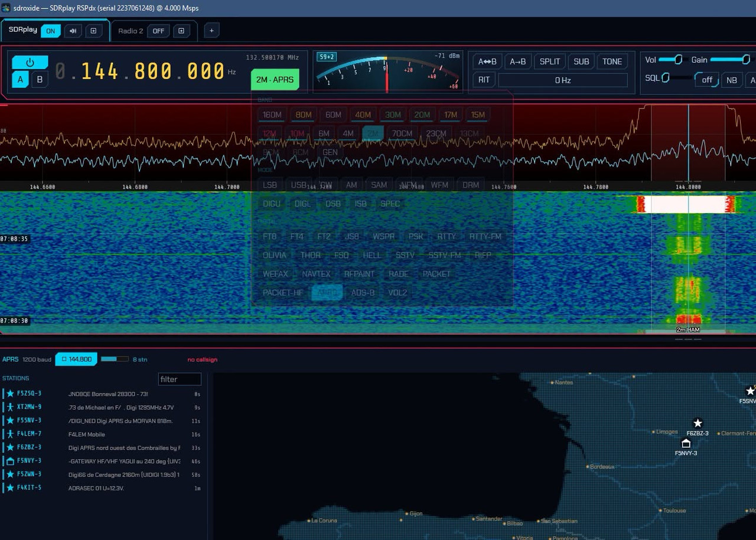756x540 pixels.
Task: Click person icon of station XT2MW-9
Action: pyautogui.click(x=10, y=407)
